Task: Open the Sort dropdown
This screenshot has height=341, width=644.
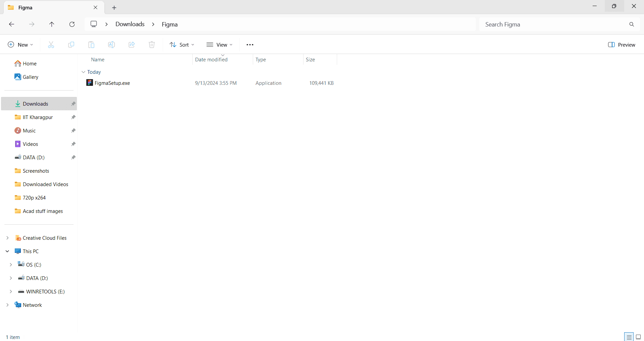Action: [x=182, y=44]
